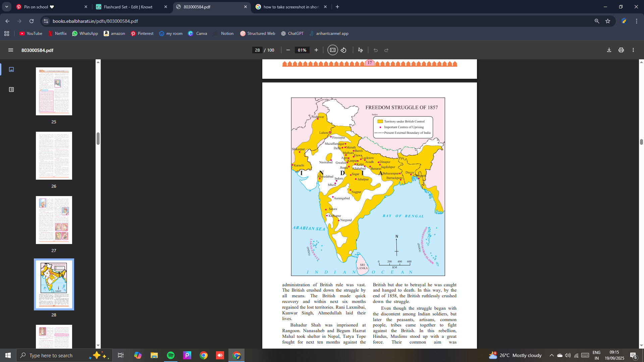Rotate the PDF counterclockwise
The height and width of the screenshot is (362, 644).
343,50
